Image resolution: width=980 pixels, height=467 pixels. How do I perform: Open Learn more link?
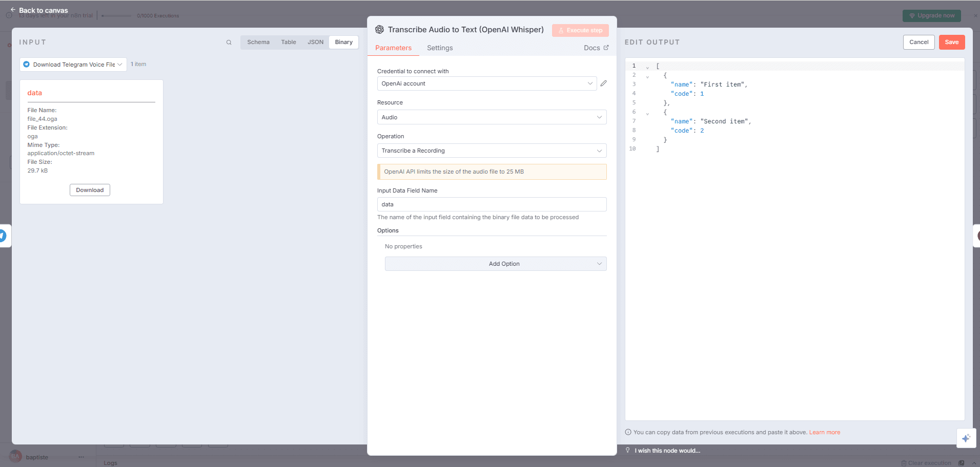pos(825,432)
